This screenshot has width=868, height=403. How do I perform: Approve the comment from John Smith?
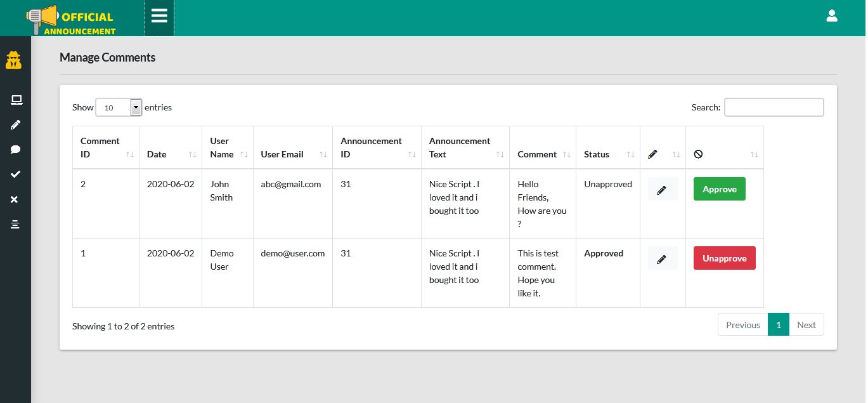tap(719, 190)
